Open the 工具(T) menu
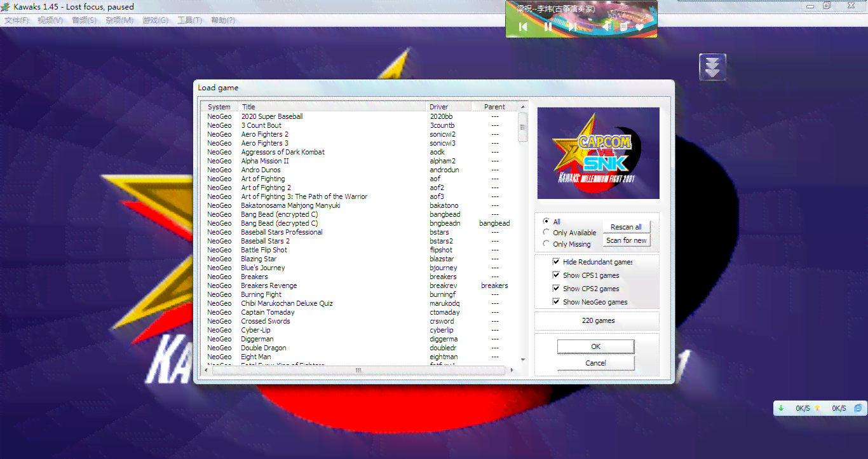Screen dimensions: 868x459 (x=190, y=20)
